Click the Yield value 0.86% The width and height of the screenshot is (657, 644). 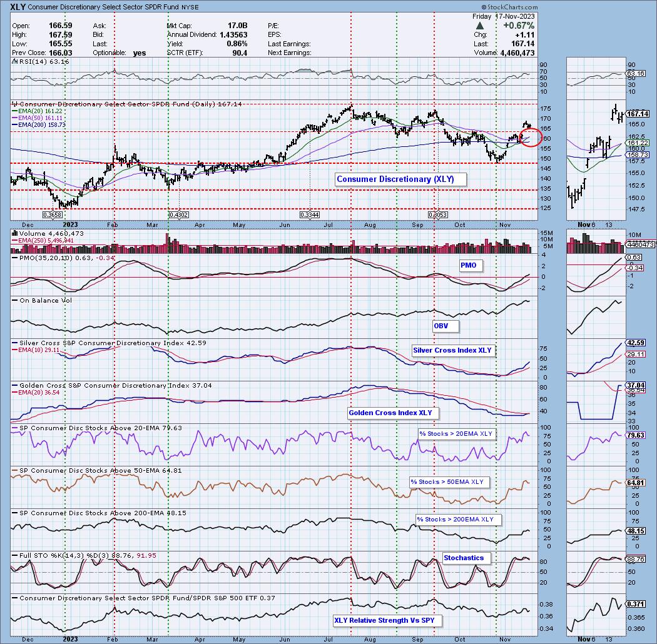[x=237, y=44]
